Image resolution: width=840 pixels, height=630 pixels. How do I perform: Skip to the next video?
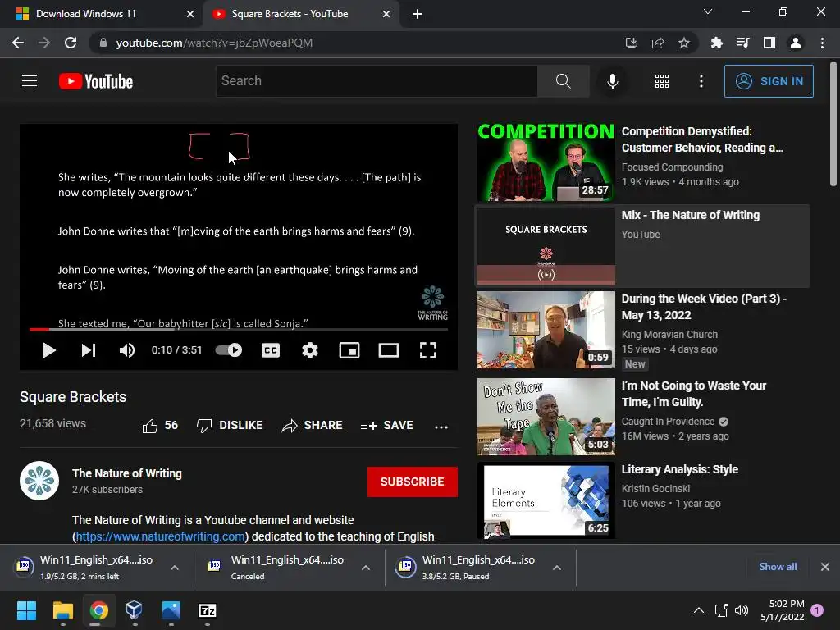pyautogui.click(x=89, y=350)
